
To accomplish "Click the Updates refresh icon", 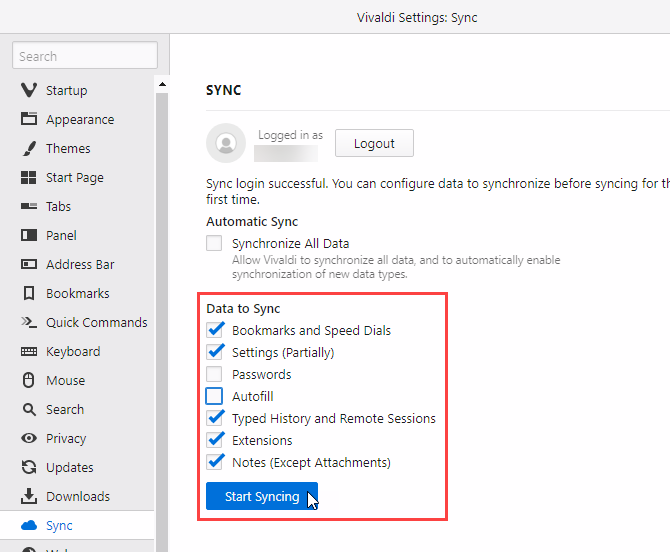I will [29, 467].
